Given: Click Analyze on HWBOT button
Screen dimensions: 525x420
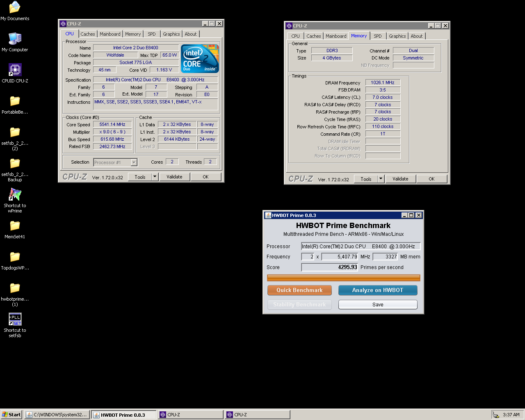Looking at the screenshot, I should click(378, 290).
